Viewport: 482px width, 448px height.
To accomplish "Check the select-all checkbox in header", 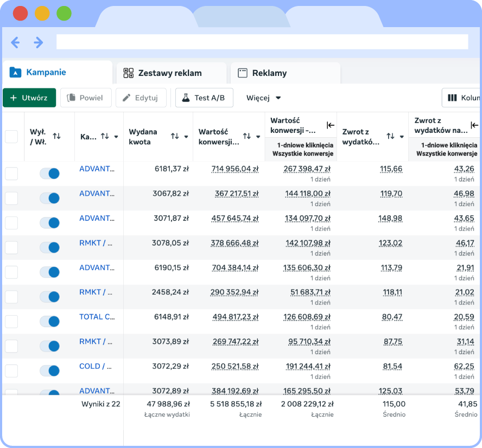I will click(11, 137).
